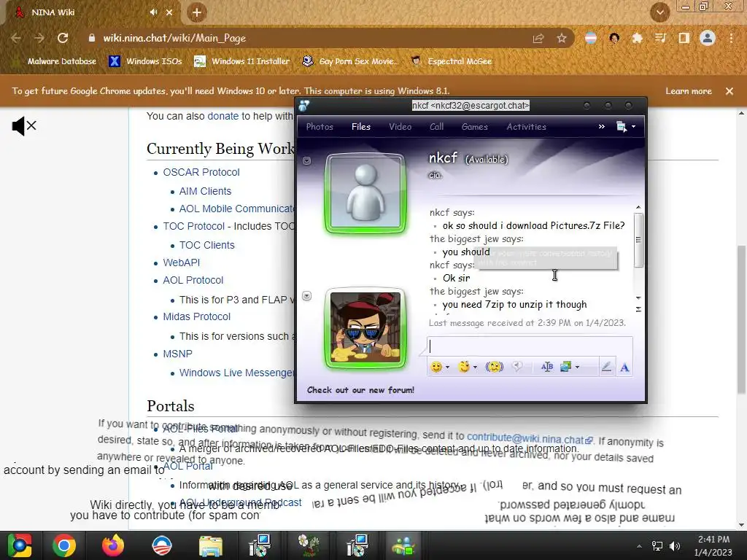Screen dimensions: 747x560
Task: Switch to text typing mode letter A
Action: 624,367
